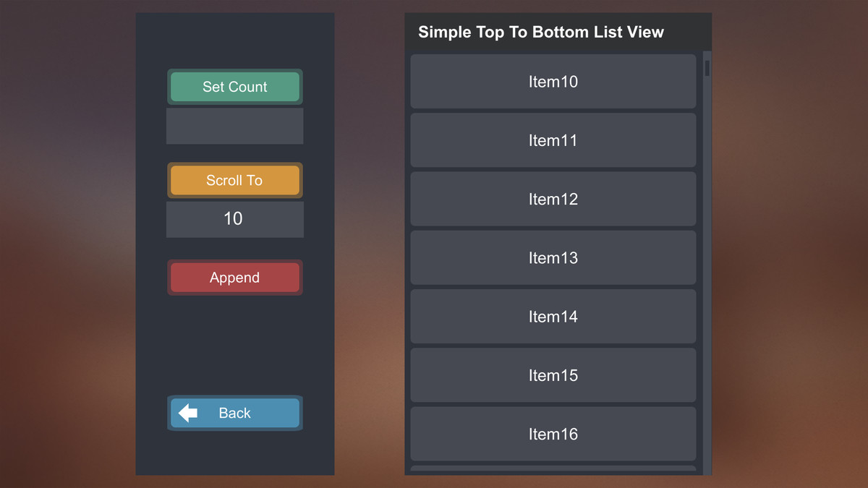This screenshot has width=868, height=488.
Task: Click the Simple Top To Bottom List View title
Action: [540, 32]
